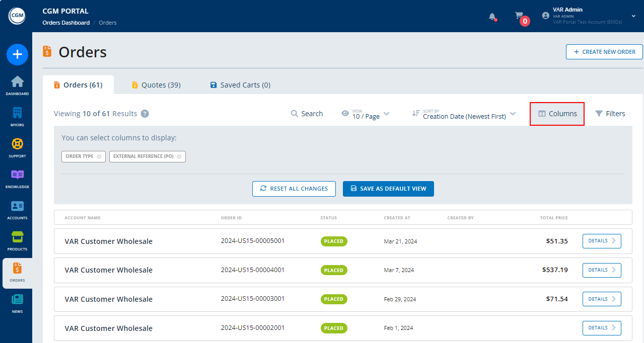Click the Orders breadcrumb
Screen dimensions: 644x343
pyautogui.click(x=108, y=23)
